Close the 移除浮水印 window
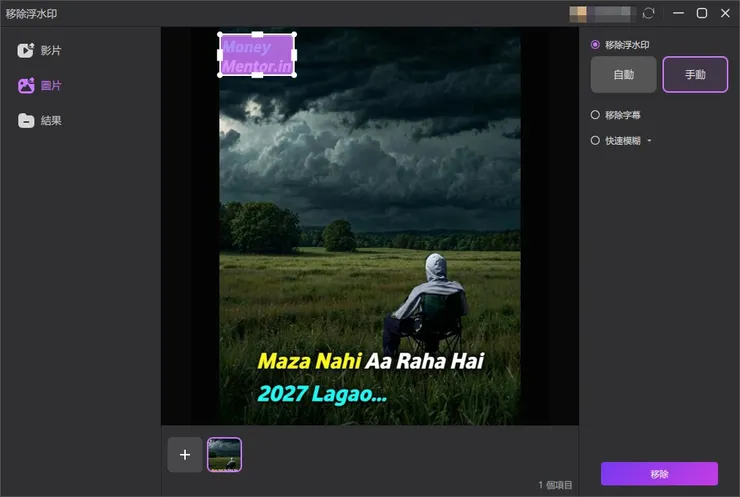The image size is (740, 497). 725,13
